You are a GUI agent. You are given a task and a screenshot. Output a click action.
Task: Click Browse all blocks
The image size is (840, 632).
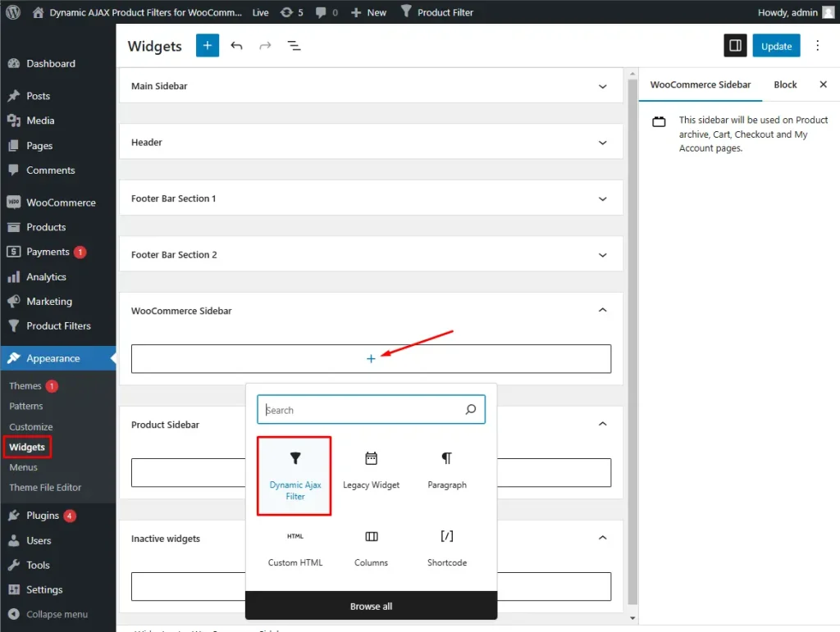371,606
